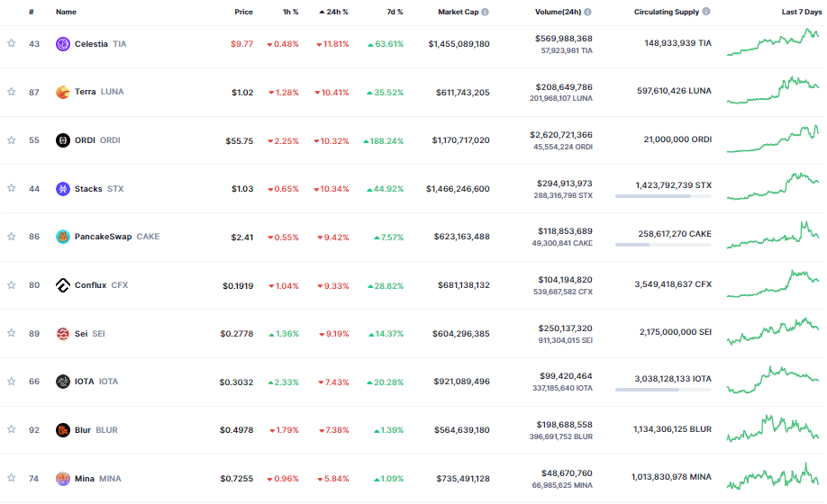
Task: Click Sei volume $250,137,320
Action: click(x=565, y=328)
